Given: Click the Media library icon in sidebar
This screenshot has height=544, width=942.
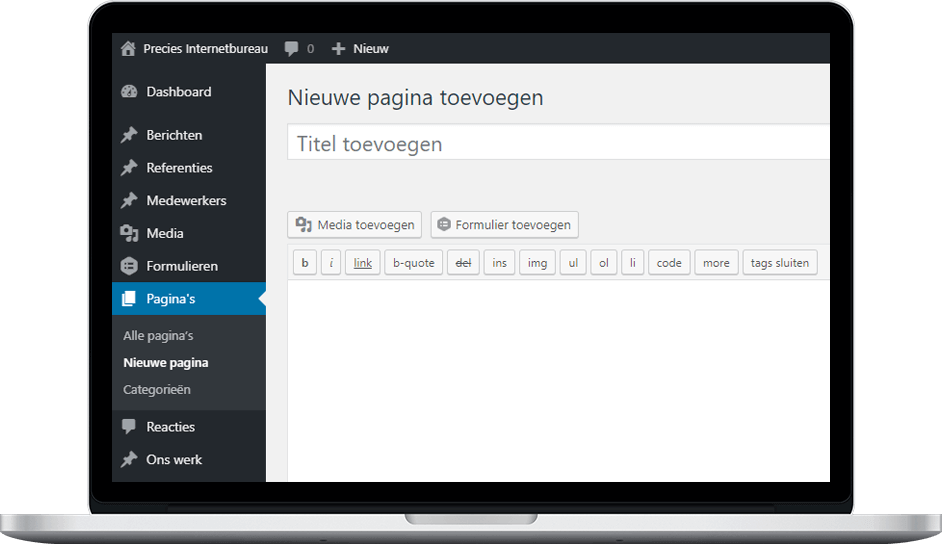Looking at the screenshot, I should (x=129, y=233).
